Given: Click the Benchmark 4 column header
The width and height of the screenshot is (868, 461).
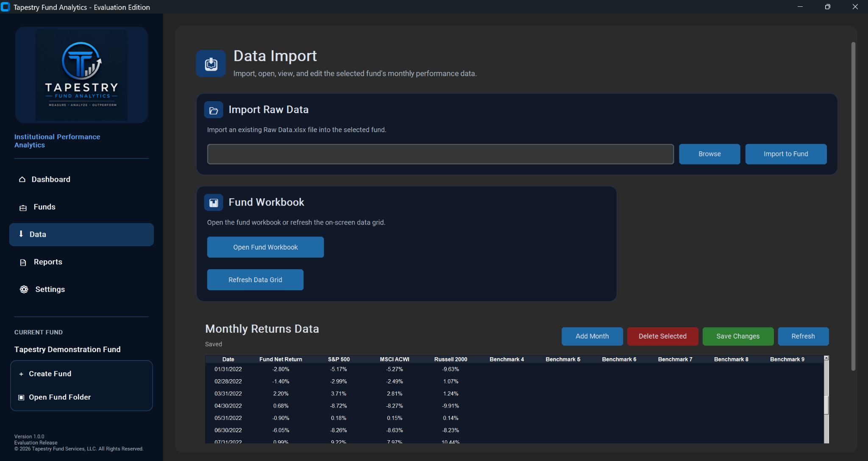Looking at the screenshot, I should (506, 359).
